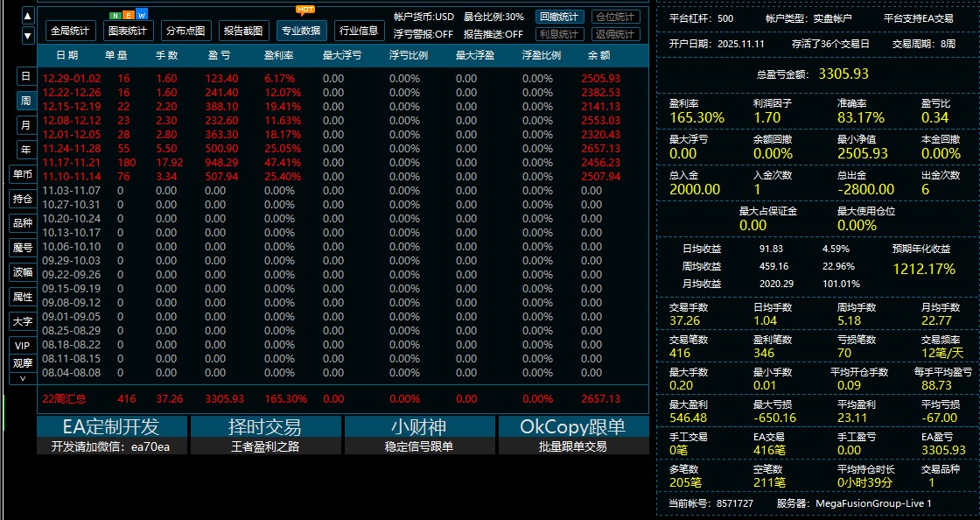Click the 回撤统计 button
The width and height of the screenshot is (980, 520).
coord(559,18)
